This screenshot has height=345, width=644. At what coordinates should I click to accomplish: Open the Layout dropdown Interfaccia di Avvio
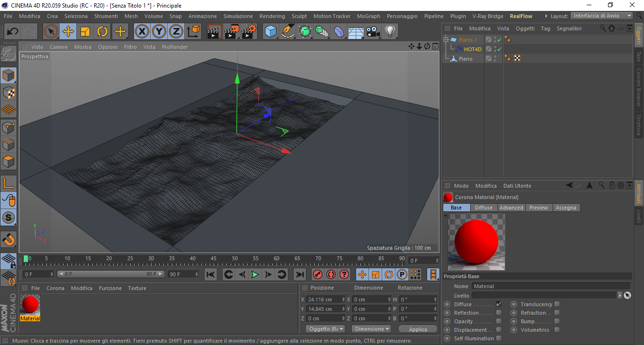tap(602, 16)
